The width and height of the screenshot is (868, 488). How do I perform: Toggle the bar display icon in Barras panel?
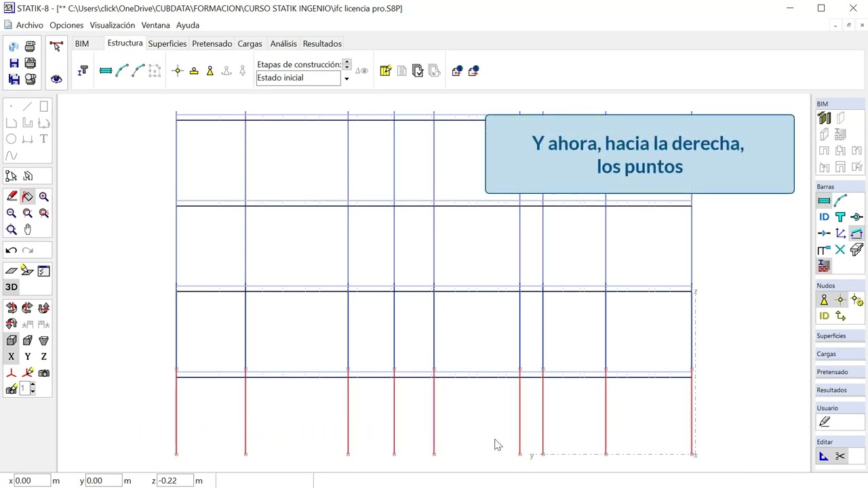click(824, 201)
